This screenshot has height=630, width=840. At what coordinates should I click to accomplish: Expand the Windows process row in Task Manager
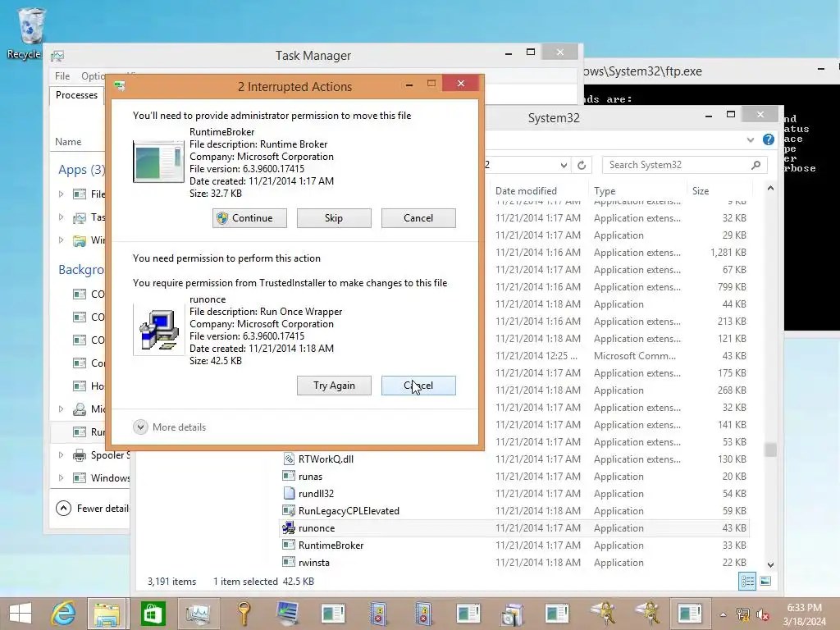61,478
